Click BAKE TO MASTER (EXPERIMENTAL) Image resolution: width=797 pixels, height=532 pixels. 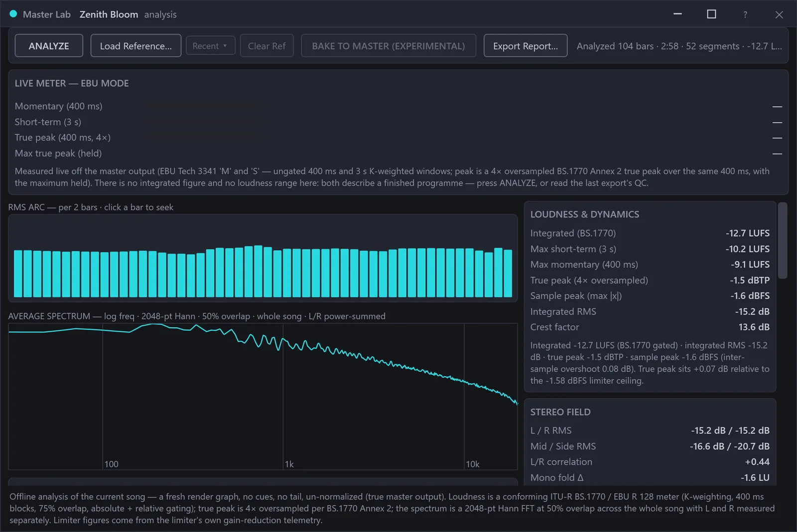[389, 46]
